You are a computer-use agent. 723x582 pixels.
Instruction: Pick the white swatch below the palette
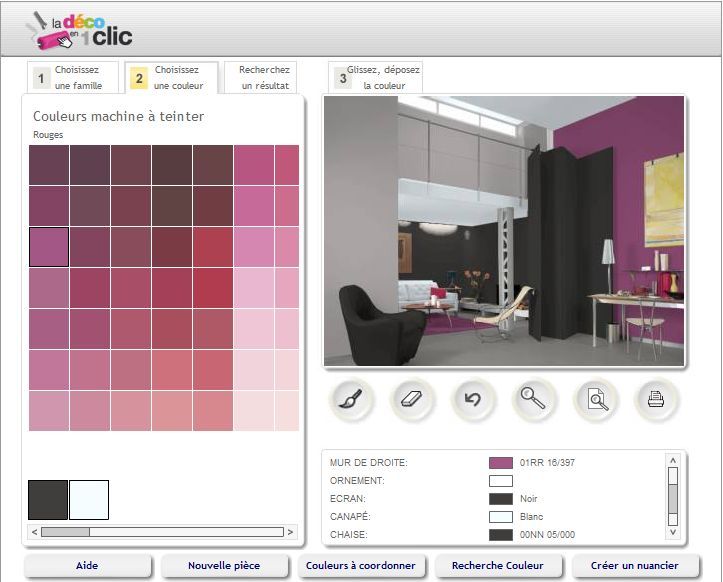[89, 500]
